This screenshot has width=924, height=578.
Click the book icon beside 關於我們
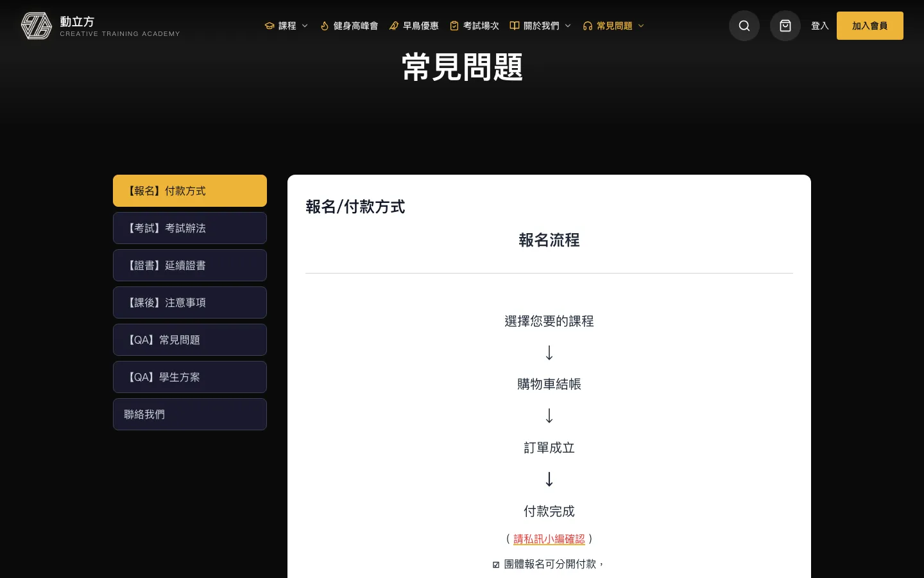(x=515, y=26)
